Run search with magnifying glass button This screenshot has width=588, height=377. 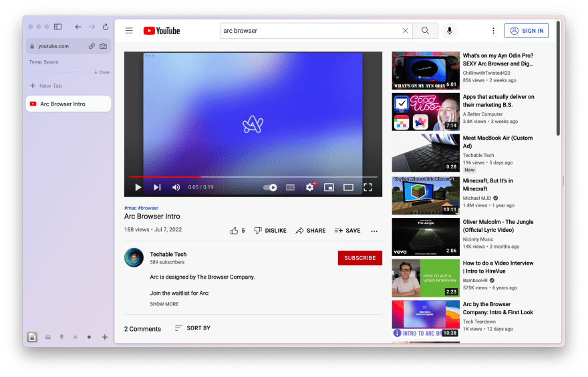pos(425,31)
